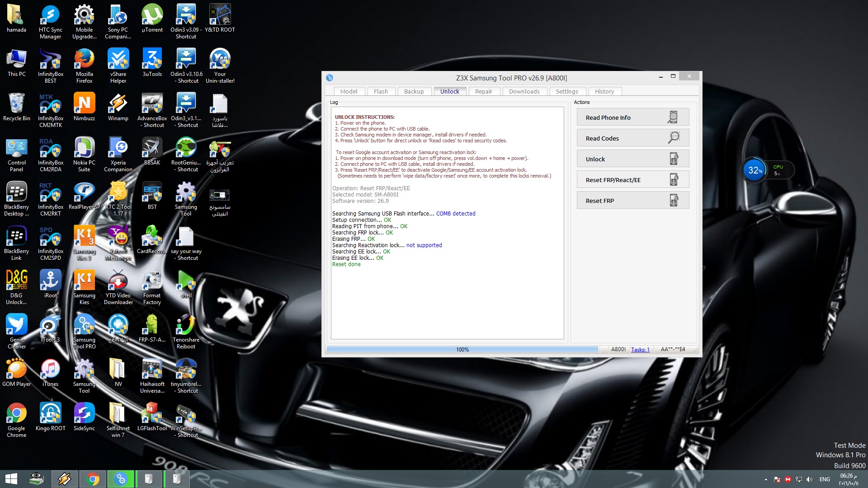Viewport: 868px width, 488px height.
Task: Select the CardRecovery desktop icon
Action: tap(152, 240)
